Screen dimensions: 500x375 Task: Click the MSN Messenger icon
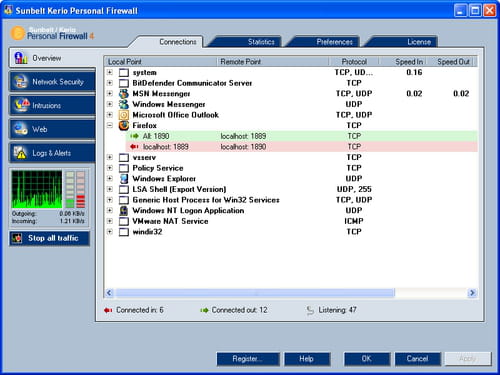124,94
